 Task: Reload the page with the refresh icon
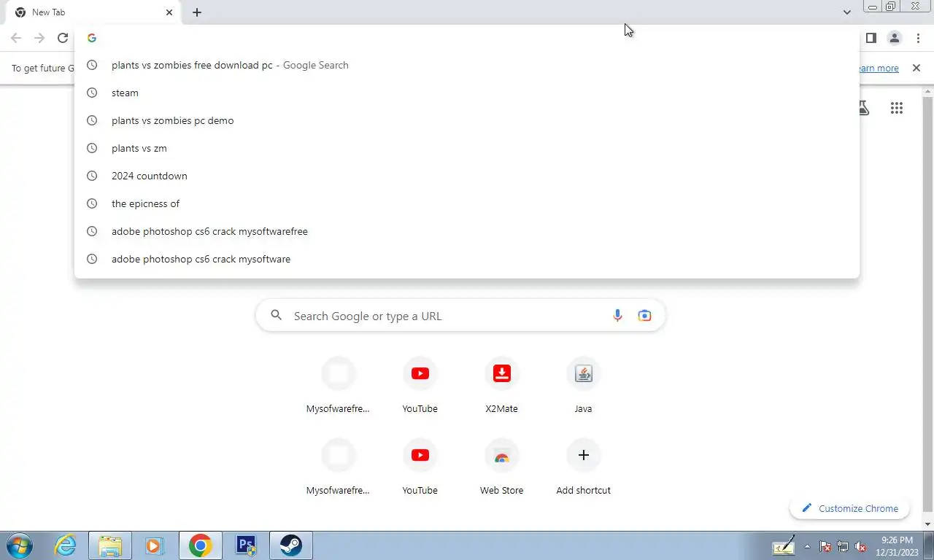(x=63, y=38)
